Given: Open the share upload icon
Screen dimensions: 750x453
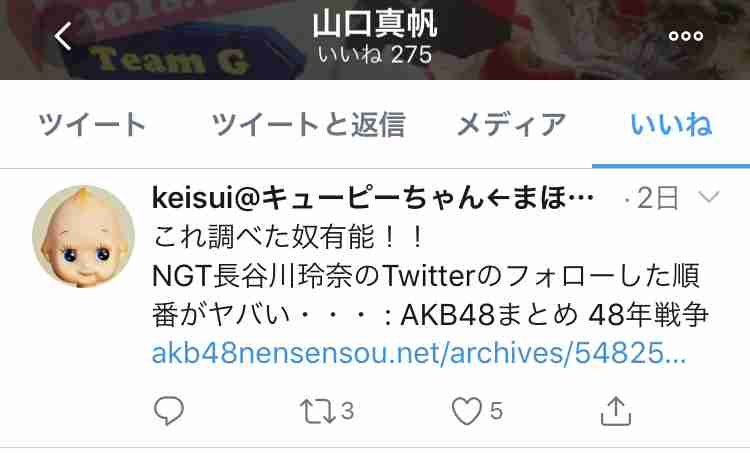Looking at the screenshot, I should point(616,411).
